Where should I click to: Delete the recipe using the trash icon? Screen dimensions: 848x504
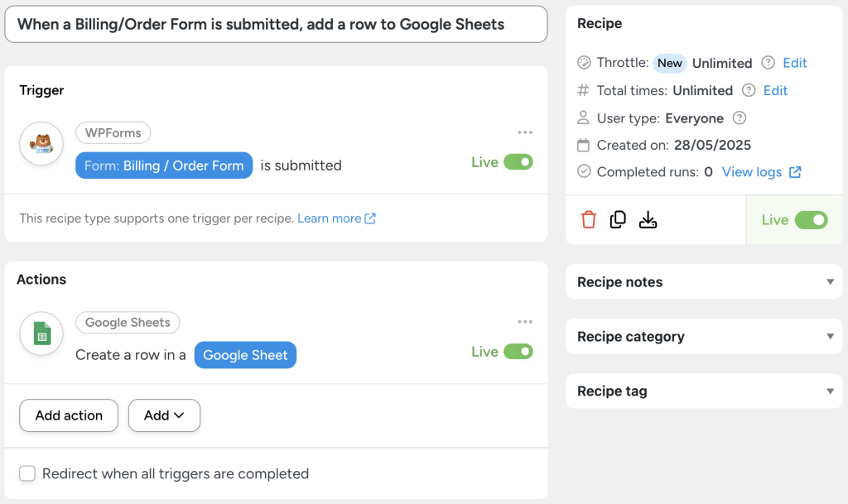[588, 218]
